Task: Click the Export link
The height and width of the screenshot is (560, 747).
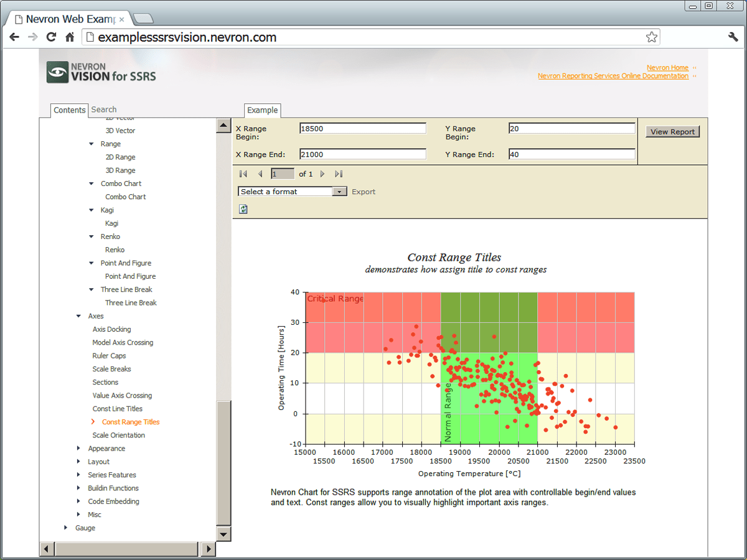Action: (364, 191)
